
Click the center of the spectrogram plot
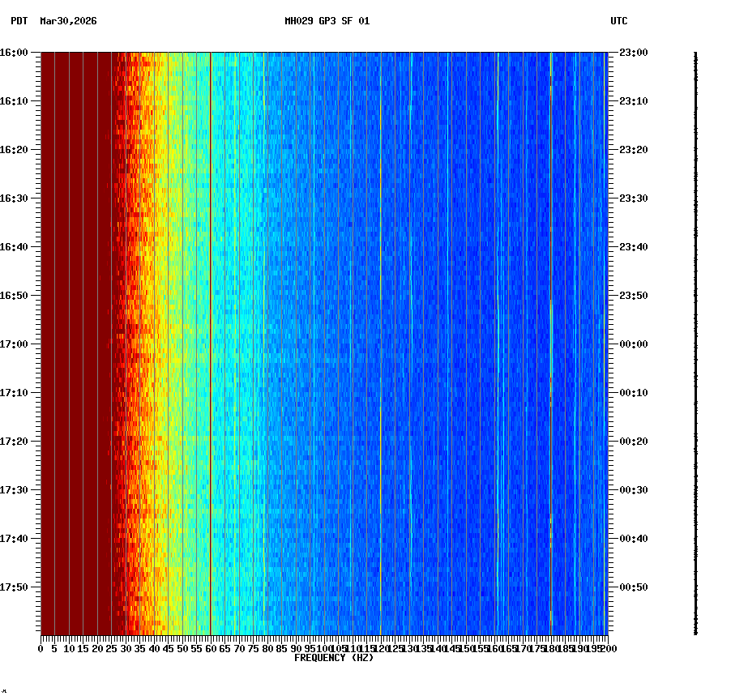(324, 344)
